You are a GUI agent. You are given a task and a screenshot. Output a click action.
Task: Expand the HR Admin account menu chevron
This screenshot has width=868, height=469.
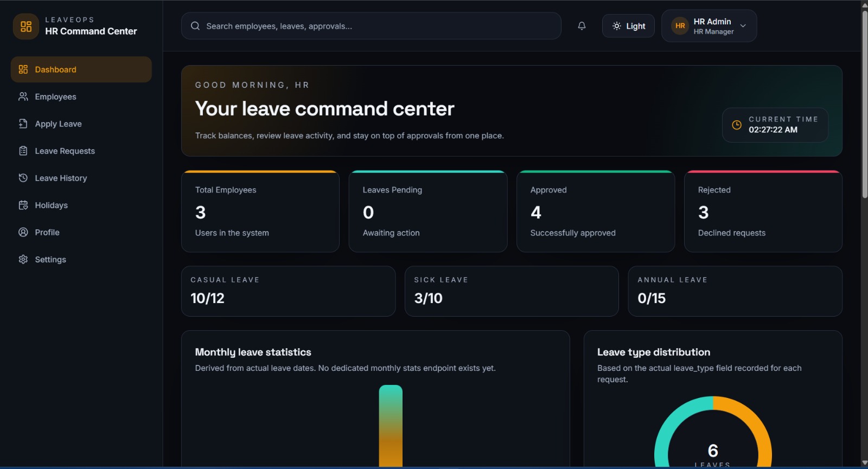(743, 25)
